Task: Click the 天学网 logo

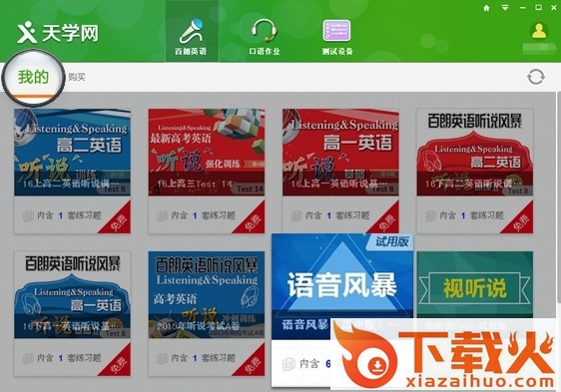Action: [x=58, y=33]
